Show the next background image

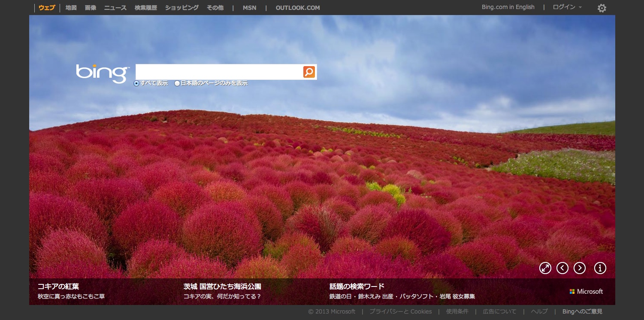pos(579,268)
